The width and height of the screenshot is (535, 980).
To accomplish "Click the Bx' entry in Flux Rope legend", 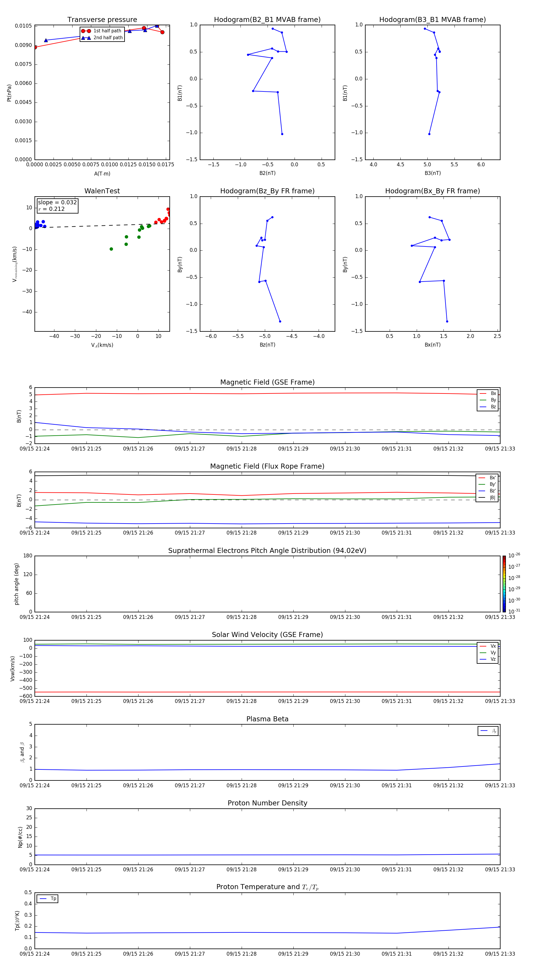I will (487, 478).
